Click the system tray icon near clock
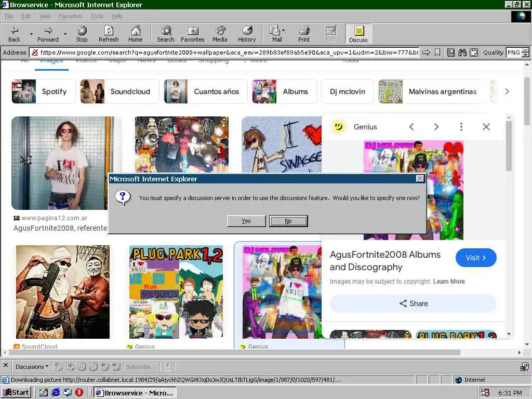 coord(485,393)
